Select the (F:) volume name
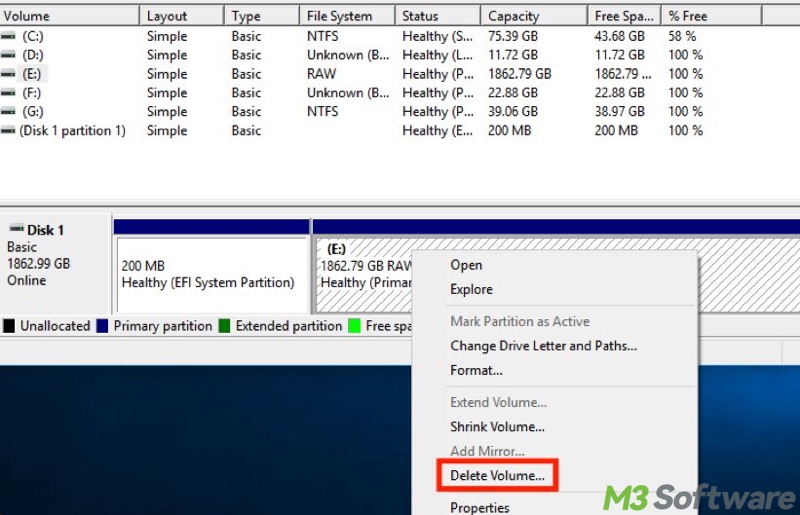This screenshot has height=515, width=800. click(32, 92)
